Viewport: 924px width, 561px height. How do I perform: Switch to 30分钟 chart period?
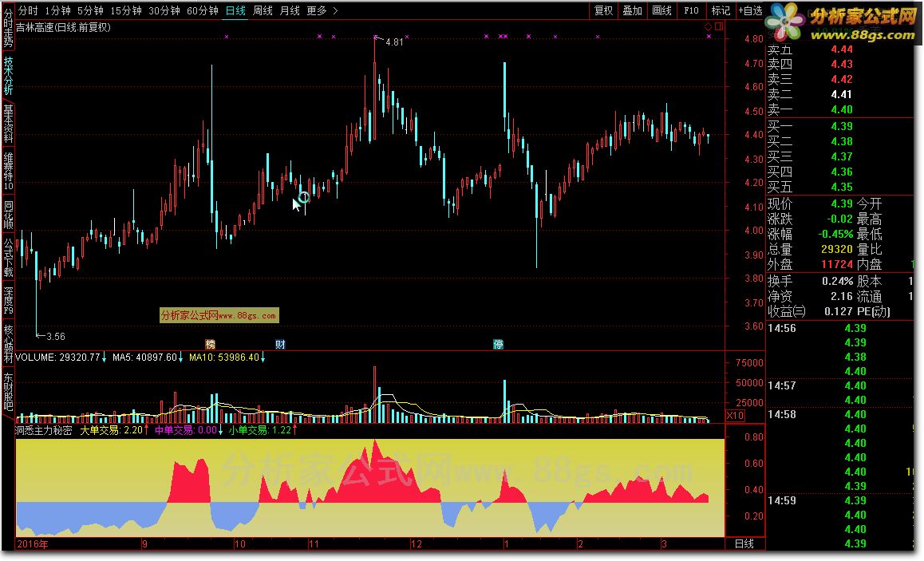click(164, 10)
